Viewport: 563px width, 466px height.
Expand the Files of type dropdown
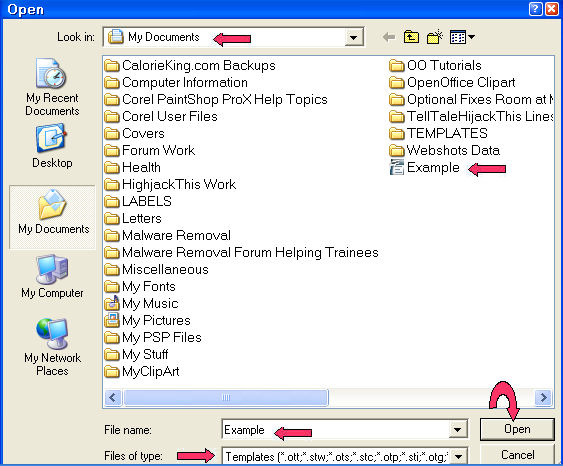(459, 456)
